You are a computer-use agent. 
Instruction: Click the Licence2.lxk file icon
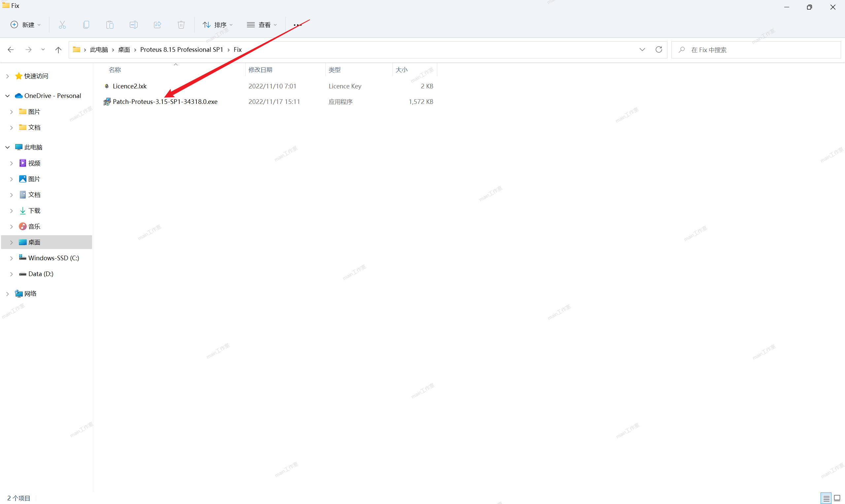(107, 86)
